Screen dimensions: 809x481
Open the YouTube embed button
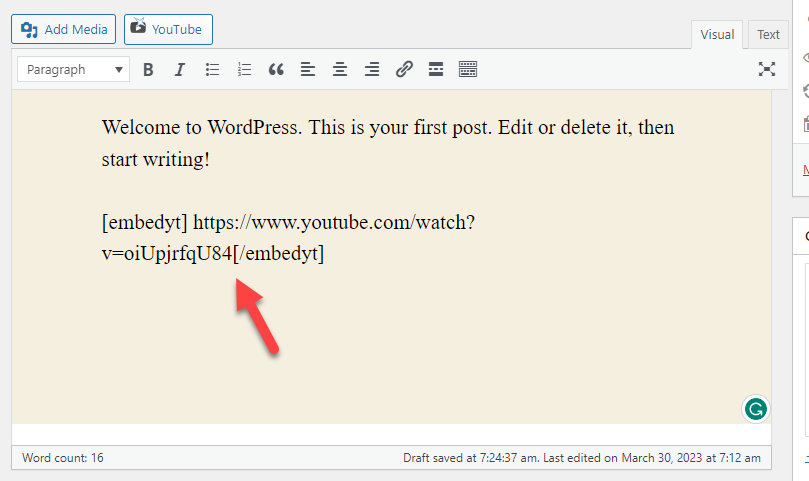[x=168, y=29]
